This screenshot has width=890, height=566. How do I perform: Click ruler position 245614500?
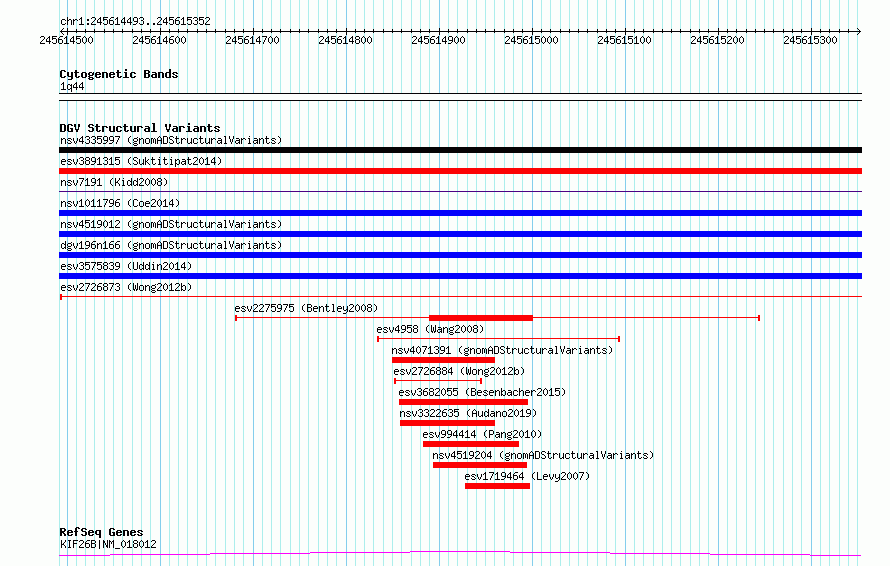[x=66, y=40]
